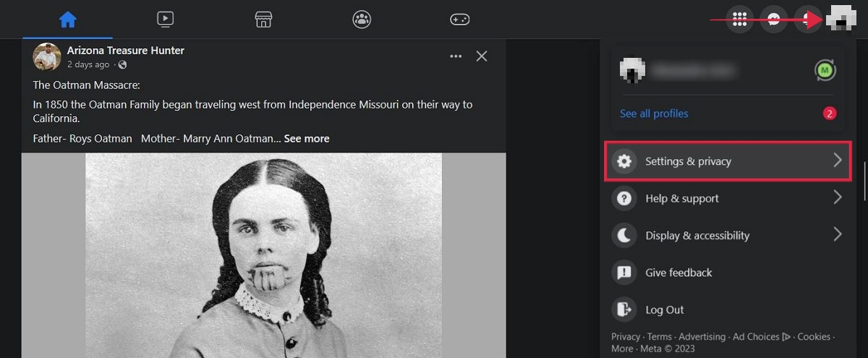Select Log Out from the menu

pos(726,310)
